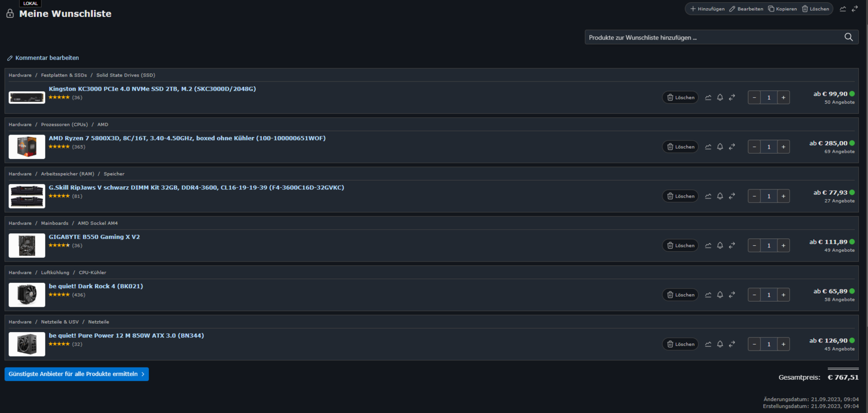Click compare arrows icon for G.Skill RipJaws V

coord(732,196)
